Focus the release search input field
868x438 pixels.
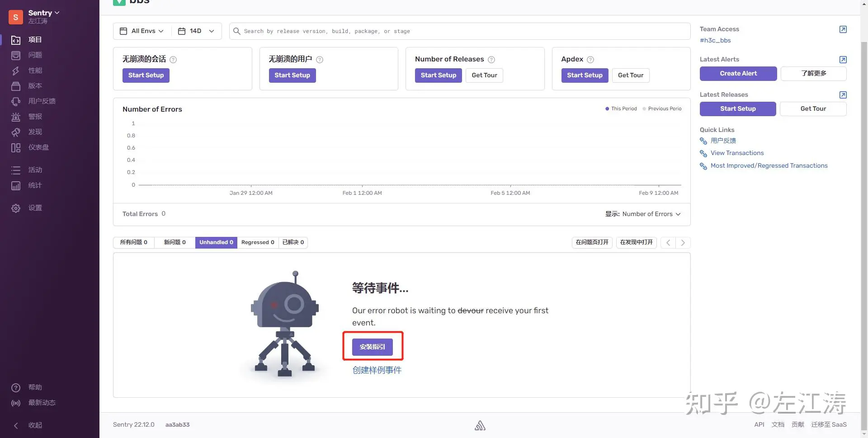coord(461,31)
